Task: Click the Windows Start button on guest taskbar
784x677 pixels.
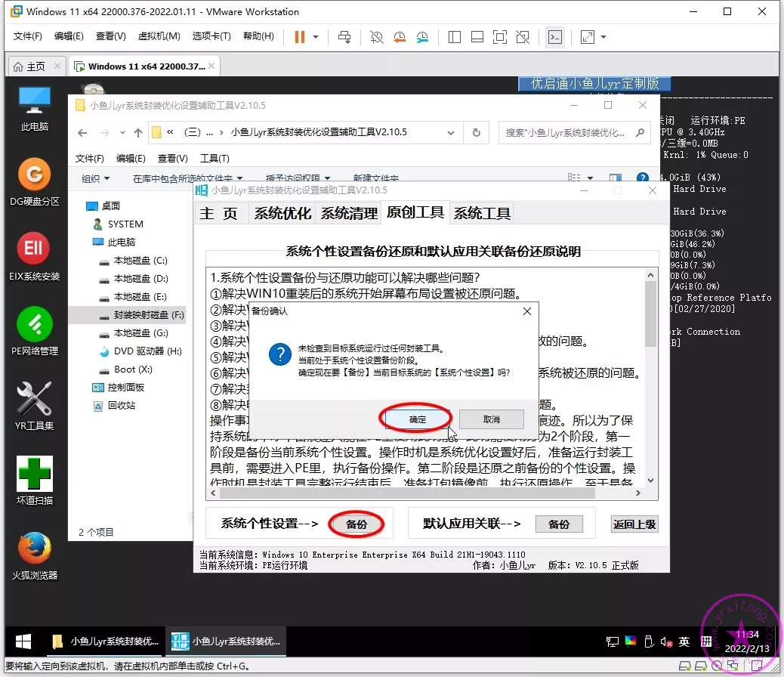Action: 23,641
